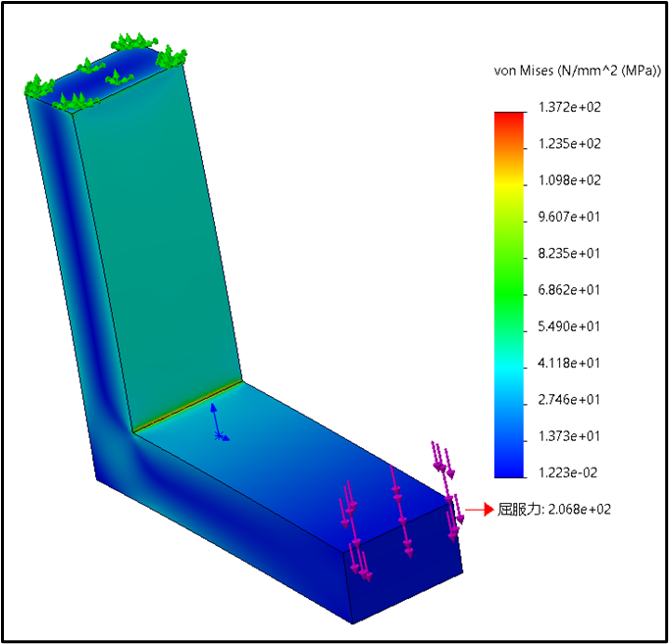Click the high-stress inner corner edge of the bracket
The image size is (669, 644).
(x=186, y=404)
